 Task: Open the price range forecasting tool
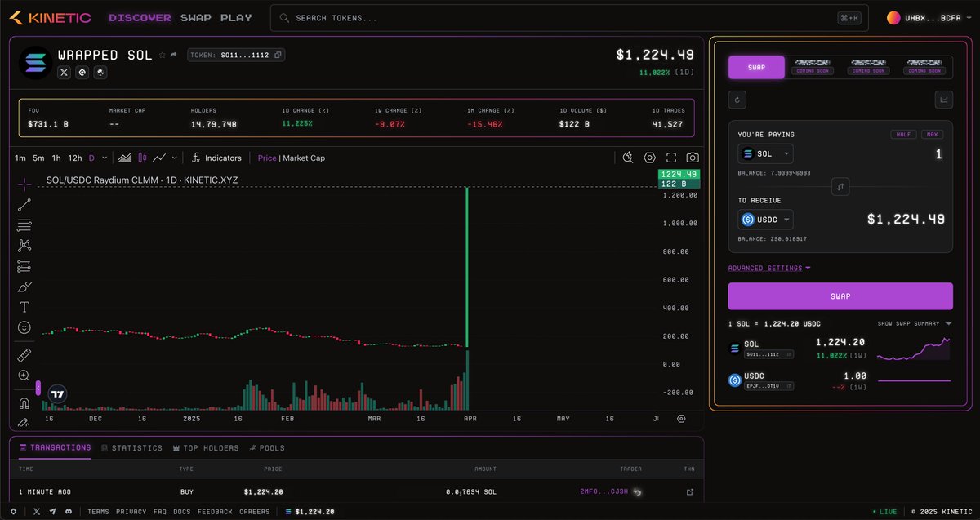point(24,266)
